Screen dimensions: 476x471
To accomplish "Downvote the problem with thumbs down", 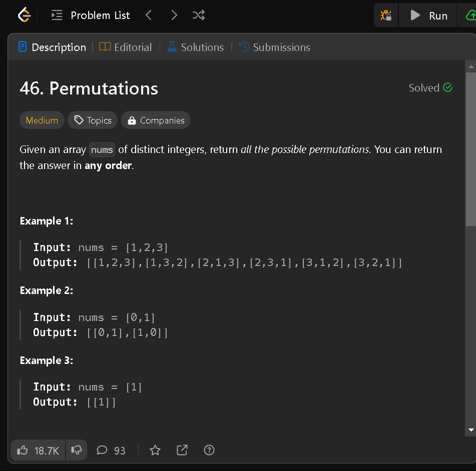I will point(76,450).
